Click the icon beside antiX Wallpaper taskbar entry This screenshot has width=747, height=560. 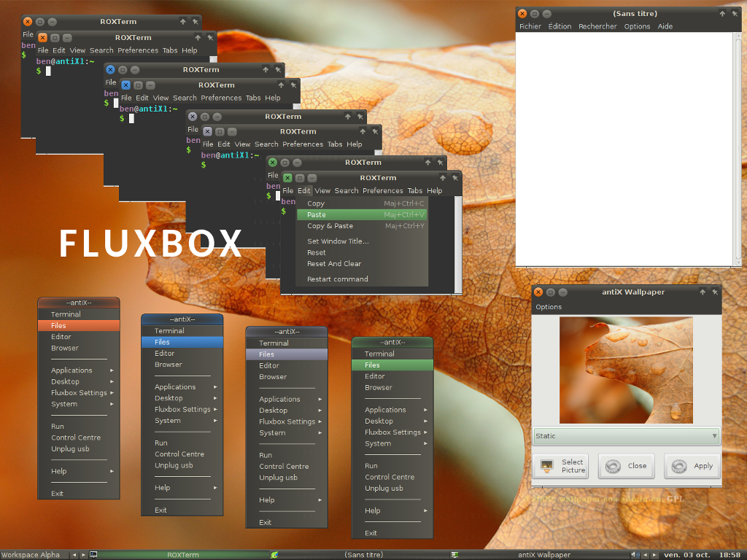pyautogui.click(x=455, y=555)
